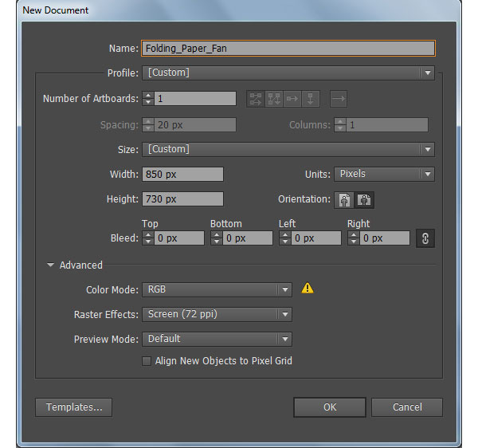478x448 pixels.
Task: Open the Color Mode dropdown
Action: 217,289
